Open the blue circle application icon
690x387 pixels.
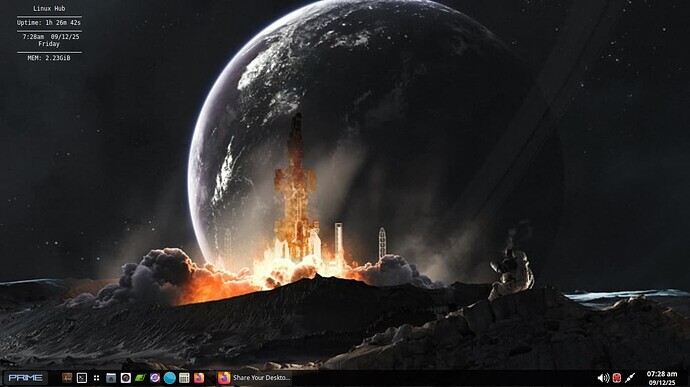[169, 378]
